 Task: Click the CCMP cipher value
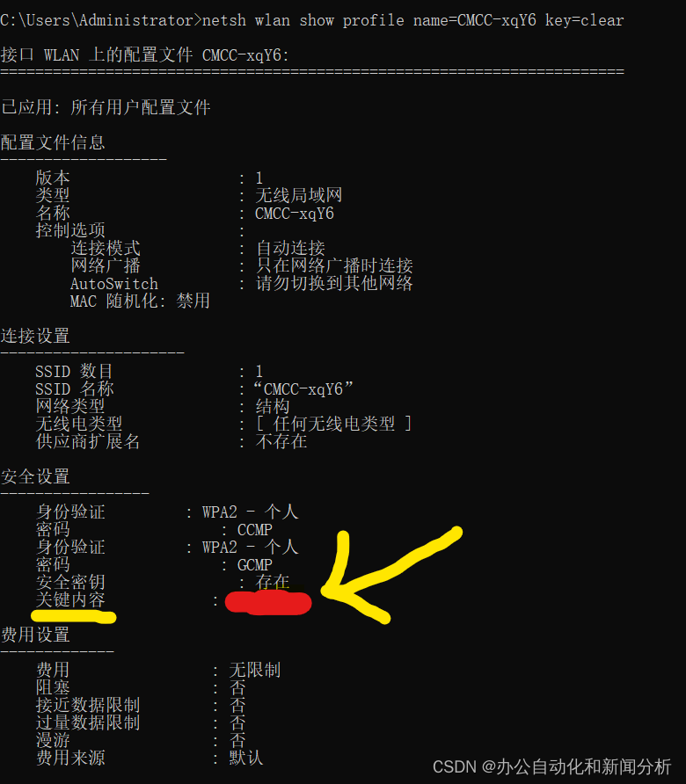255,529
